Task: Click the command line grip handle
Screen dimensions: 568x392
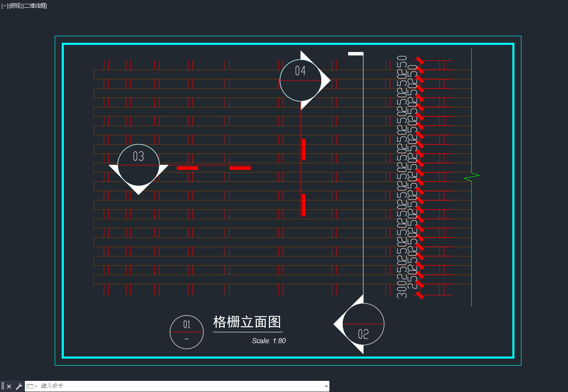Action: pyautogui.click(x=3, y=386)
